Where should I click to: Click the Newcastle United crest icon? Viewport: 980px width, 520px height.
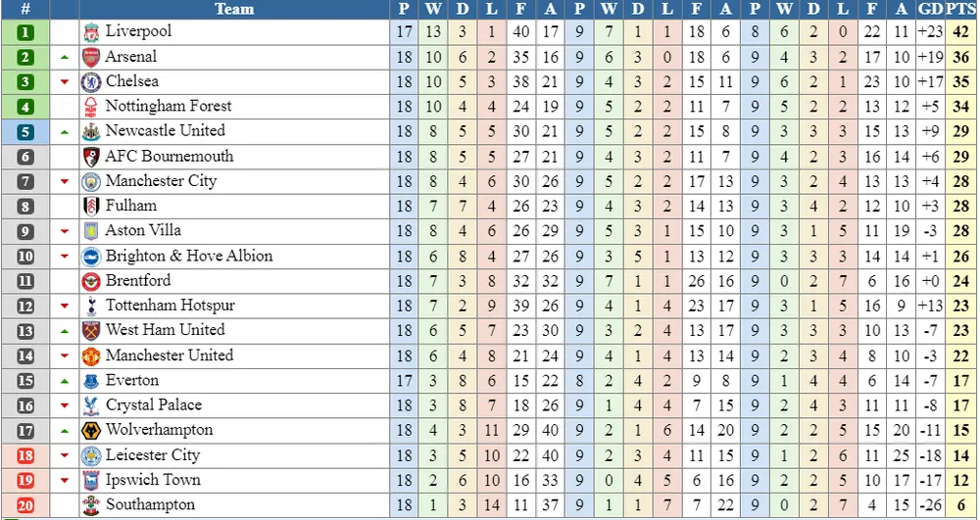(91, 131)
